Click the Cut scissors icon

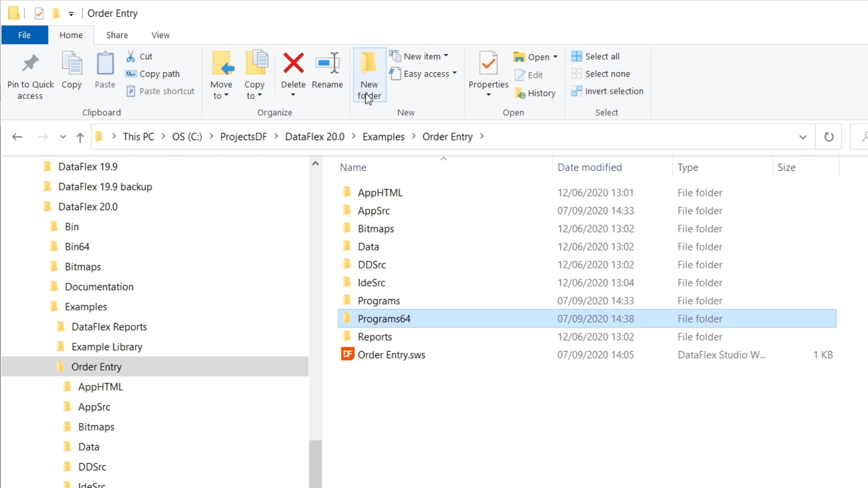(131, 56)
